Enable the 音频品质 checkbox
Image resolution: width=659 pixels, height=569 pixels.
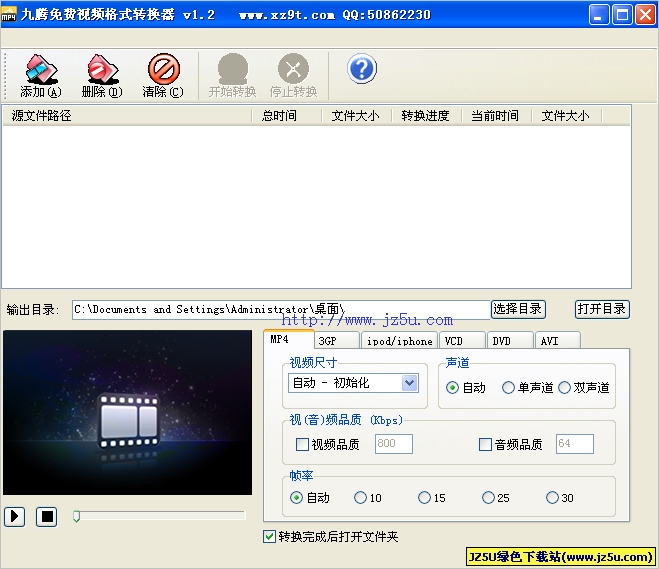click(485, 444)
